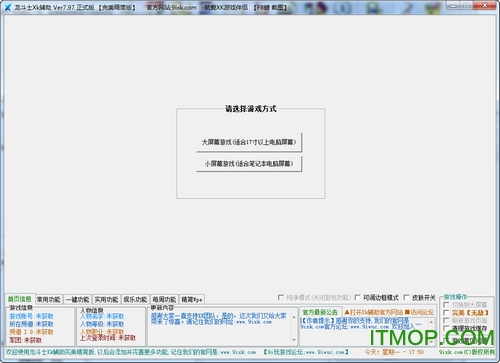Enable the 可调边框模式 checkbox
500x363 pixels.
(357, 297)
